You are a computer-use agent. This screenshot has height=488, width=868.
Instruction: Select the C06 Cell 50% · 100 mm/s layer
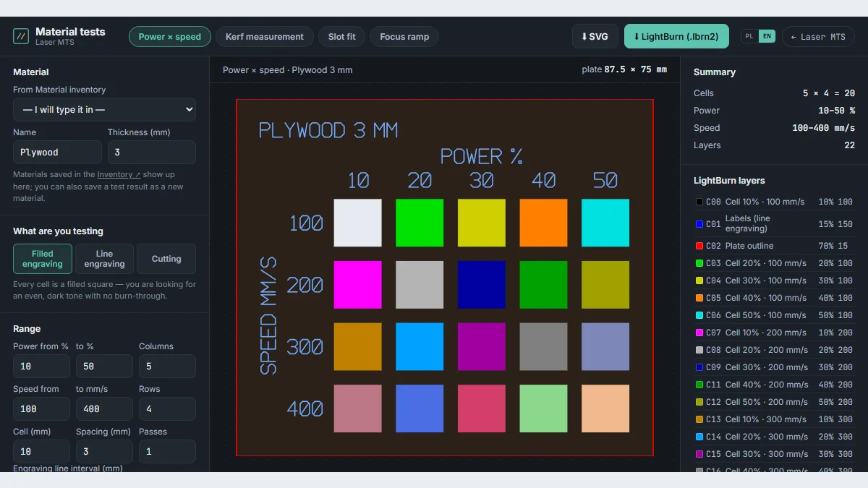(x=774, y=315)
